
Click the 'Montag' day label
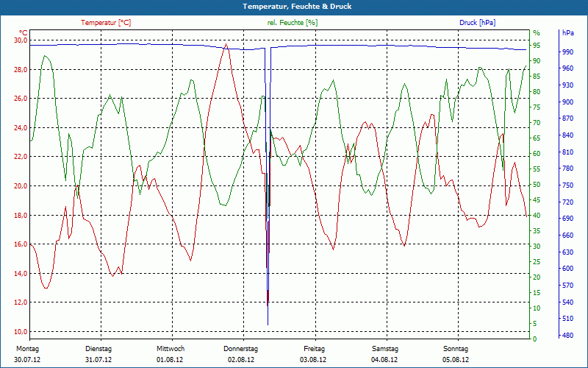[27, 349]
